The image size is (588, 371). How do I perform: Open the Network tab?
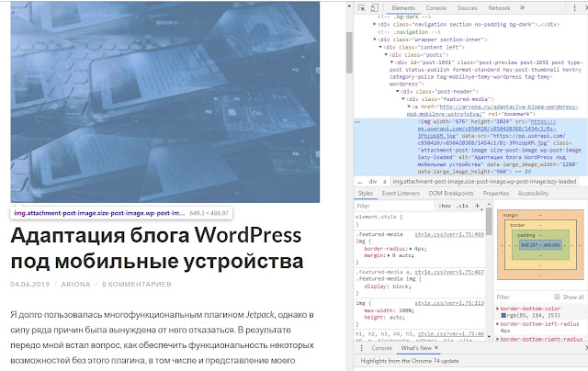pos(499,8)
